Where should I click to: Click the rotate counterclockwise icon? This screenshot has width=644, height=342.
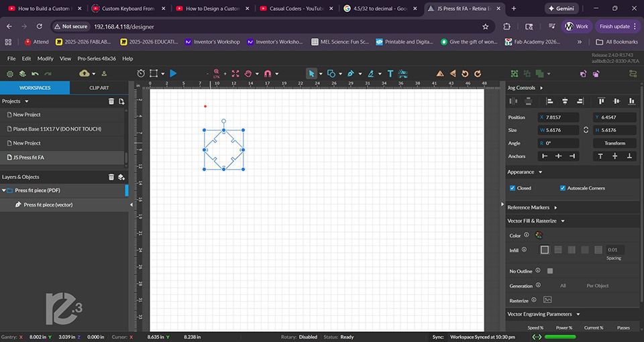[x=465, y=74]
